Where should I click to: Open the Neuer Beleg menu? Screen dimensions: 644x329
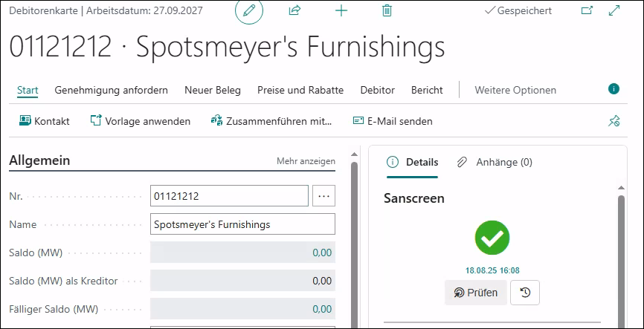tap(213, 90)
